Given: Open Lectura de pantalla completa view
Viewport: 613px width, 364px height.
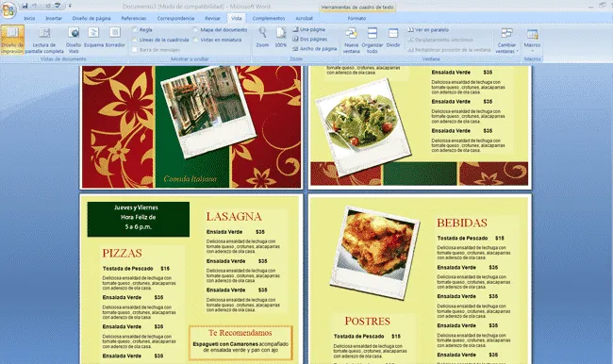Looking at the screenshot, I should pyautogui.click(x=44, y=40).
